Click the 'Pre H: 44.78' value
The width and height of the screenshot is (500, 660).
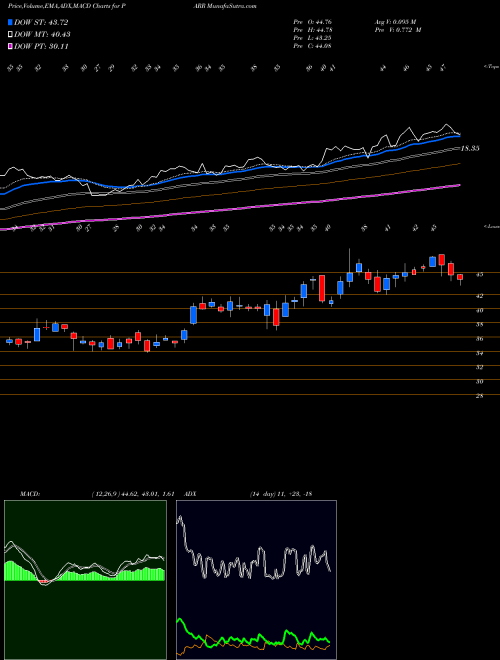coord(313,30)
